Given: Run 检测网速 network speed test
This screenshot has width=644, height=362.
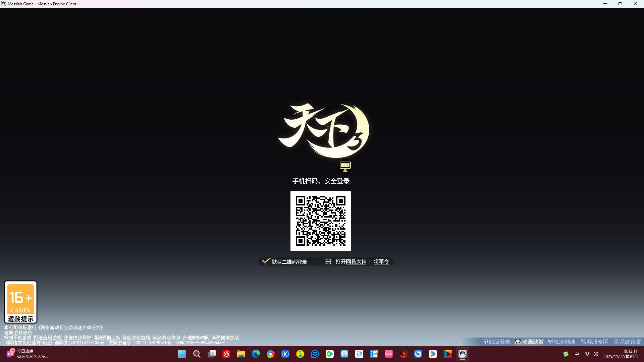Looking at the screenshot, I should 562,342.
